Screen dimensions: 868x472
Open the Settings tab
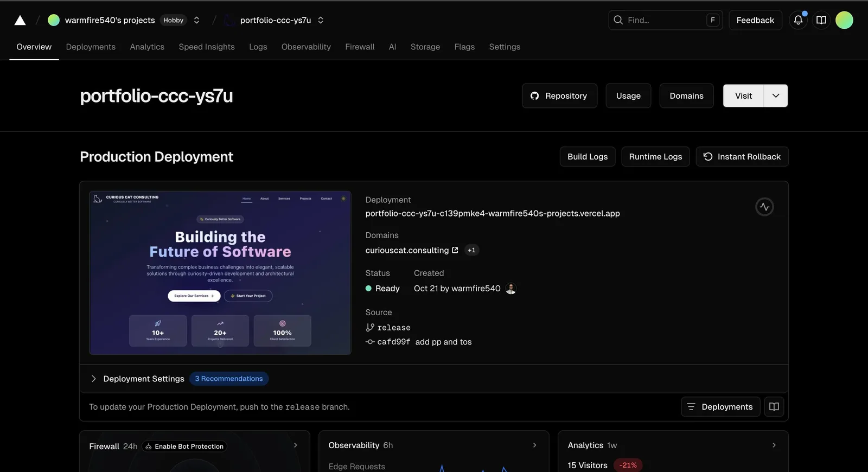(x=505, y=47)
